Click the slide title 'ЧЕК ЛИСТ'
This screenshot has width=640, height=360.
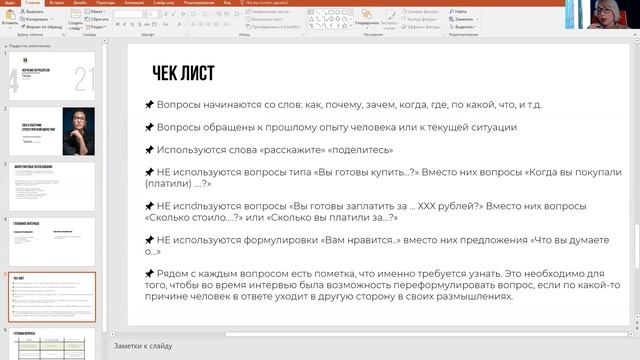(x=183, y=73)
